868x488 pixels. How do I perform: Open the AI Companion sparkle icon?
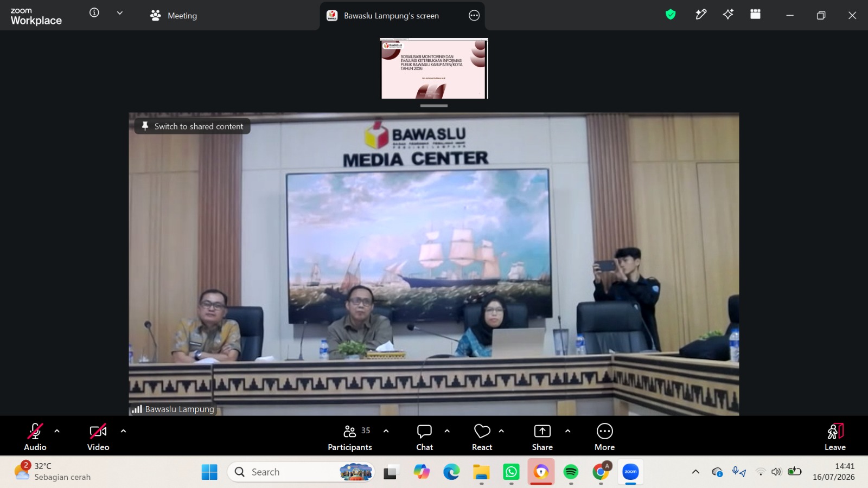pos(728,15)
